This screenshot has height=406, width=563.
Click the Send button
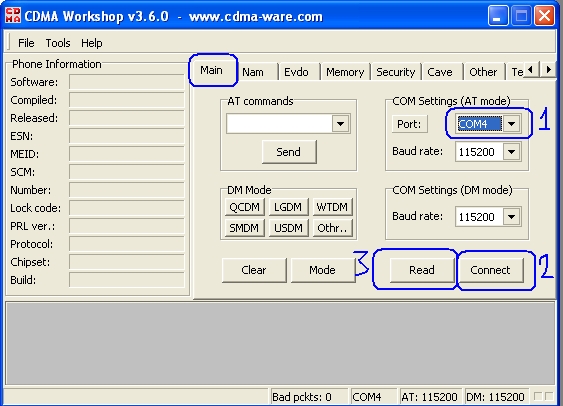click(x=289, y=152)
